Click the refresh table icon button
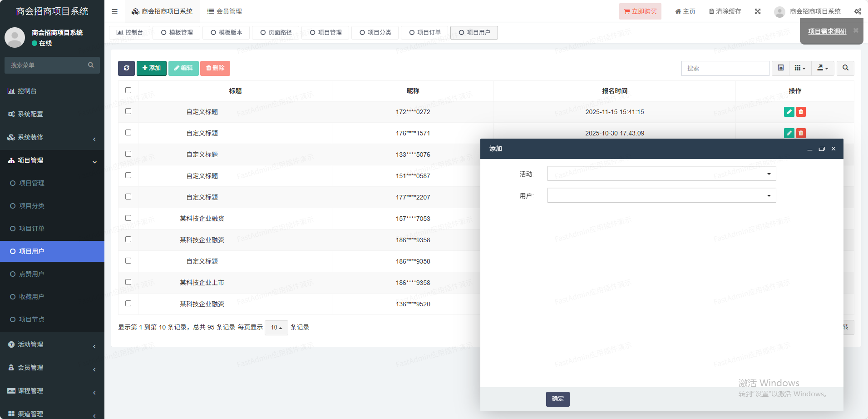 point(126,68)
